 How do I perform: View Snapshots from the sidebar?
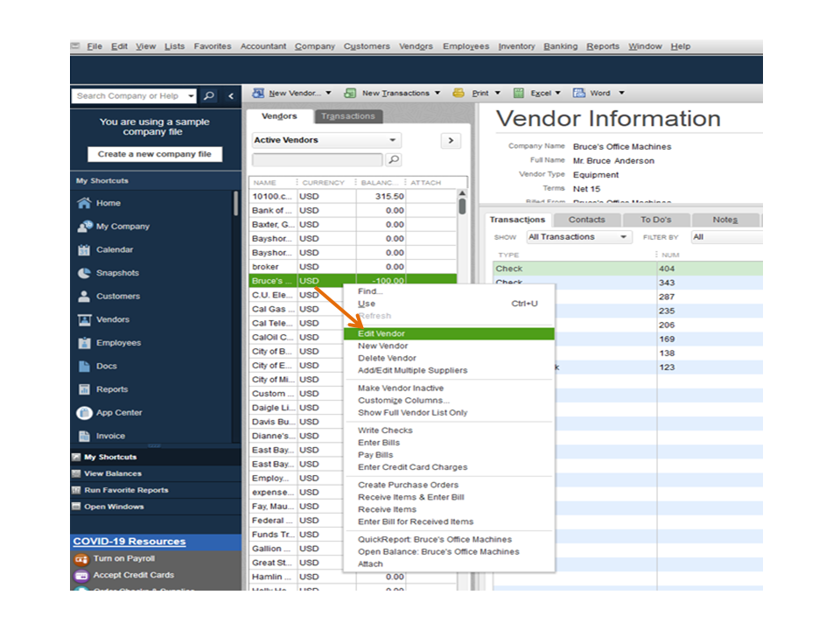coord(121,272)
